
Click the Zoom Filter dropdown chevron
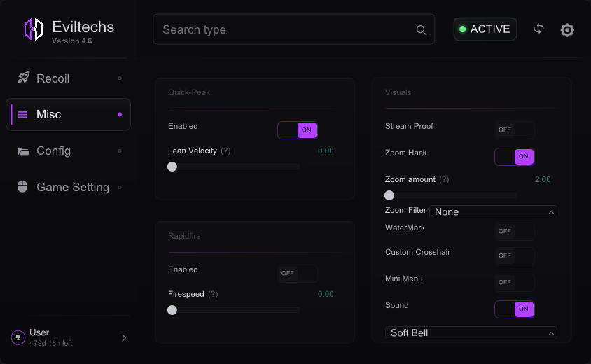pyautogui.click(x=551, y=212)
